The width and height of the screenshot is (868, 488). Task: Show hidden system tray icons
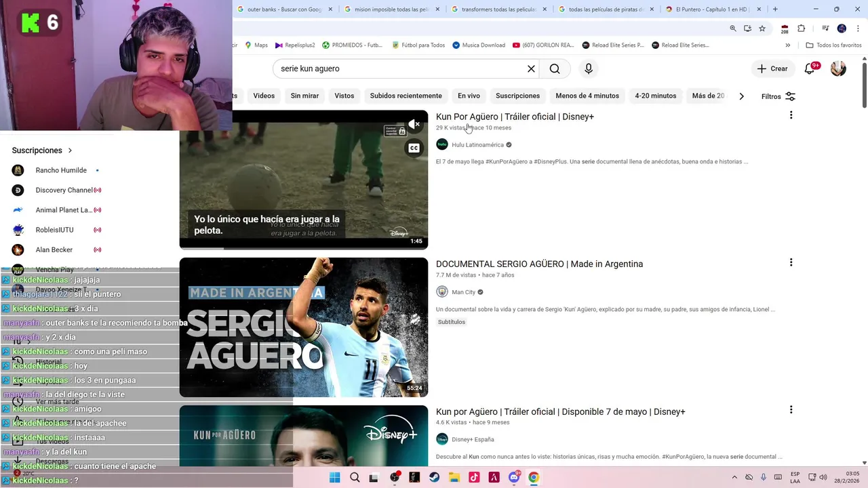[734, 477]
